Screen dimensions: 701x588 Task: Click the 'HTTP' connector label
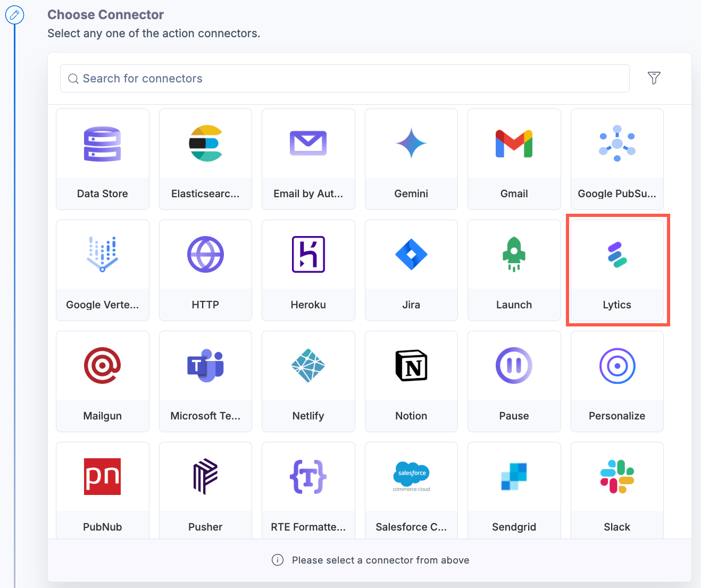205,305
